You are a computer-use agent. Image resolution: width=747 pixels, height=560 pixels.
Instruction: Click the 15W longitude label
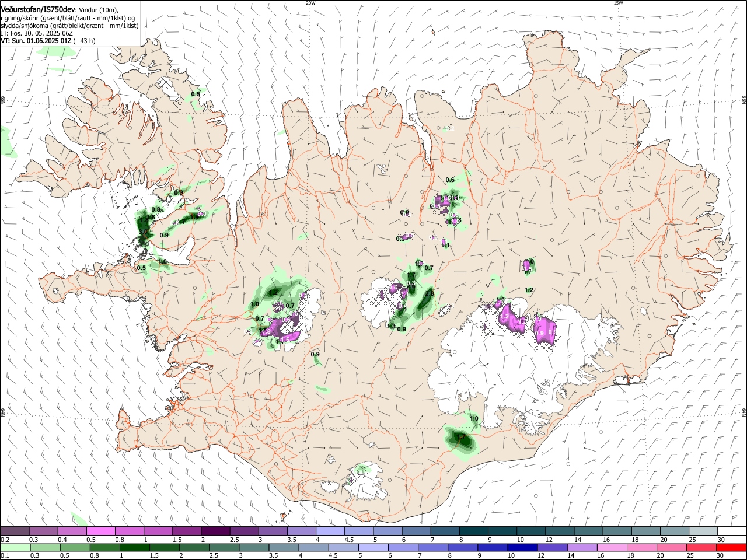click(617, 3)
